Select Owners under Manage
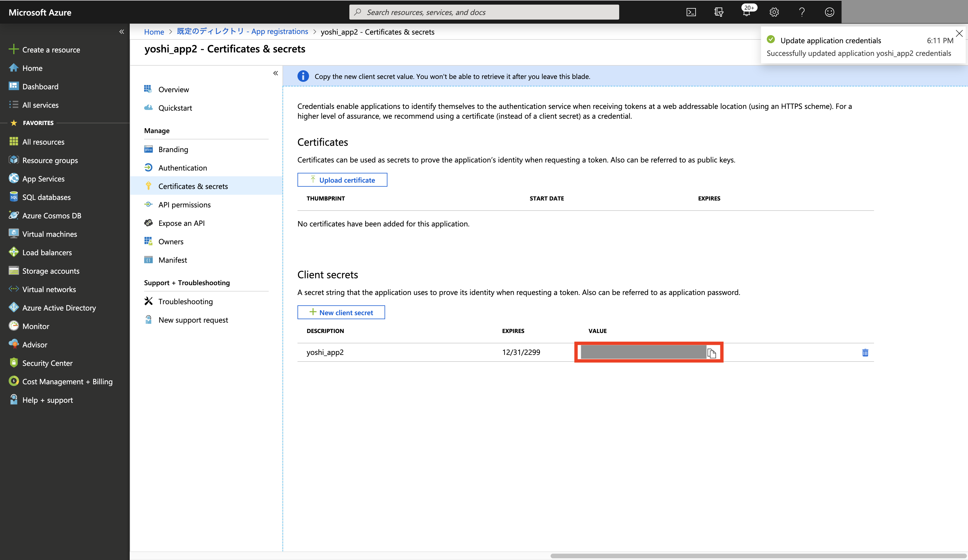Image resolution: width=968 pixels, height=560 pixels. coord(164,241)
